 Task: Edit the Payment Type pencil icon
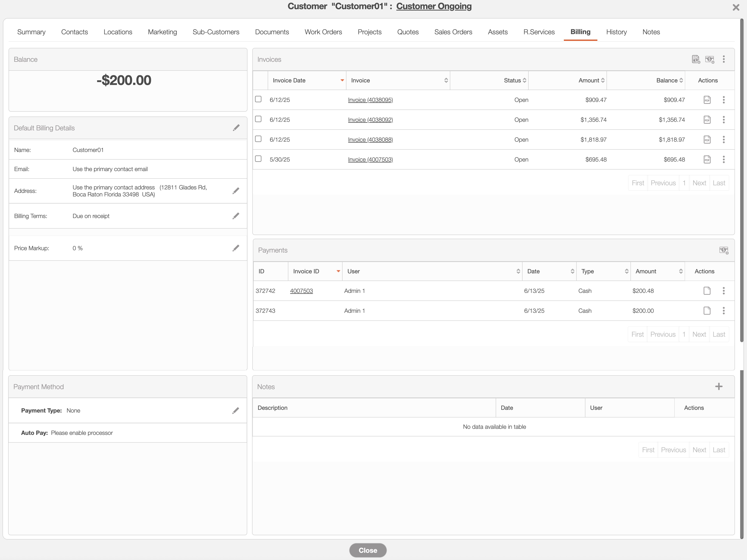236,410
